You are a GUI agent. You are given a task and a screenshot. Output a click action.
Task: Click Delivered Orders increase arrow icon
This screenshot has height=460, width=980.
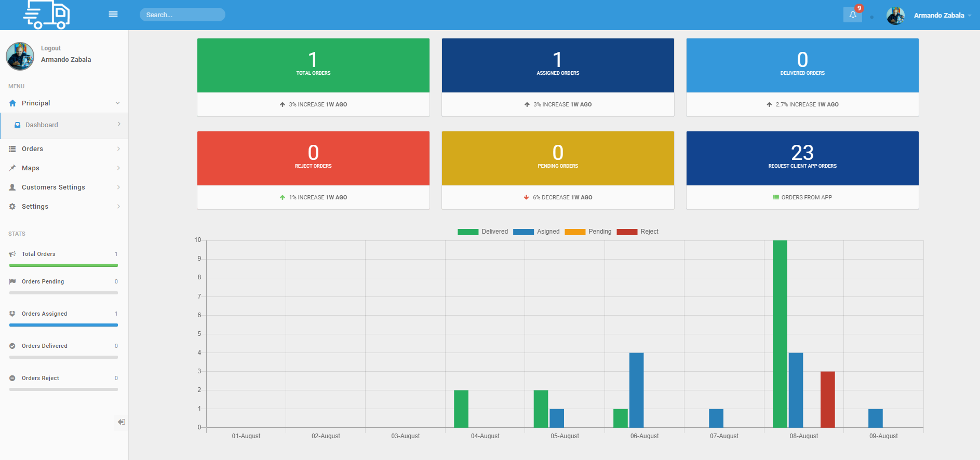pyautogui.click(x=769, y=105)
